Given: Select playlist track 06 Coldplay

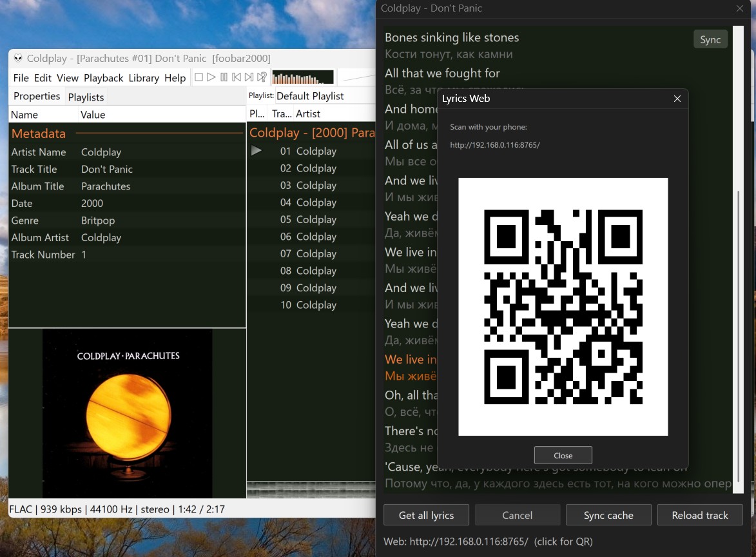Looking at the screenshot, I should point(311,237).
